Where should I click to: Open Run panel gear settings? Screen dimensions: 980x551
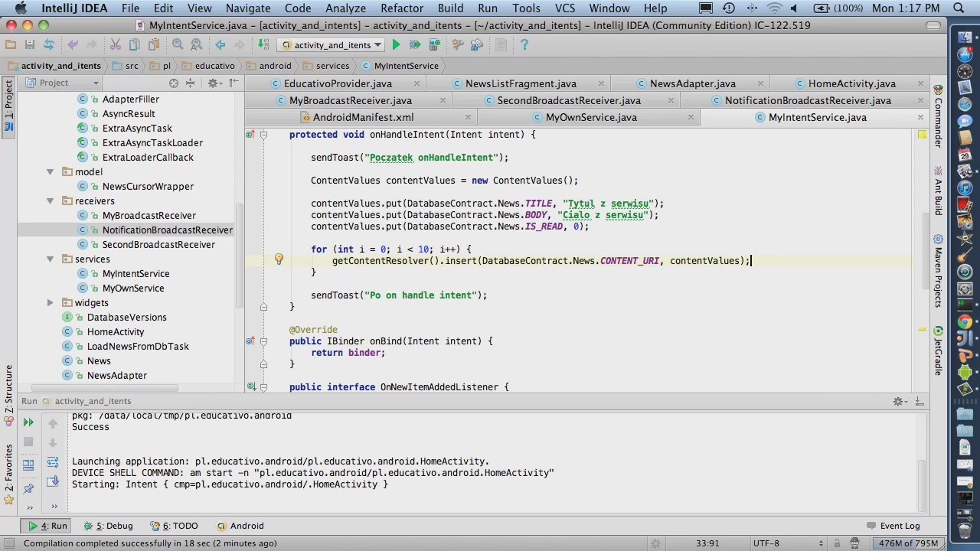point(900,401)
